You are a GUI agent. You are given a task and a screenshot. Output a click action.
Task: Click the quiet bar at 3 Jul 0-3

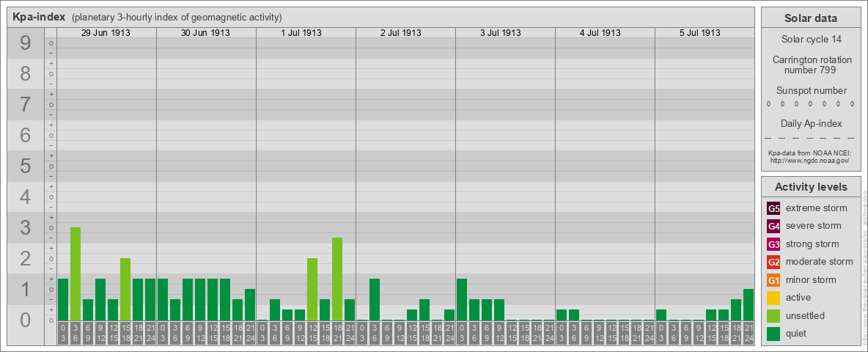coord(462,299)
